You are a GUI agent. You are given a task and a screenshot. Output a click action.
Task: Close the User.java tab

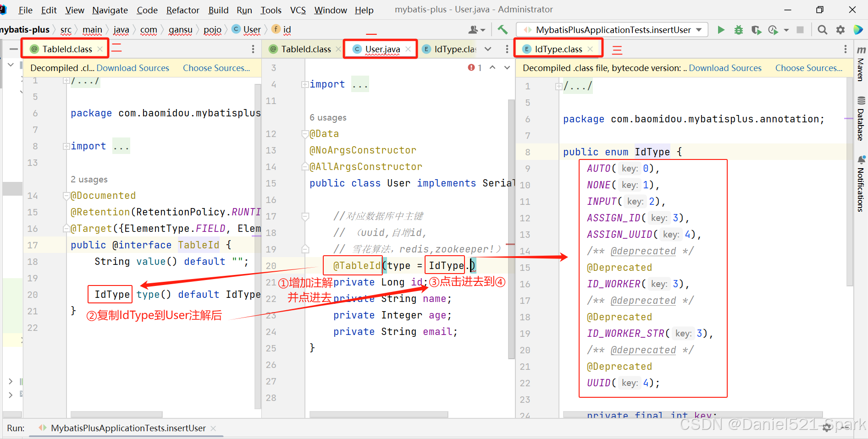pyautogui.click(x=408, y=49)
